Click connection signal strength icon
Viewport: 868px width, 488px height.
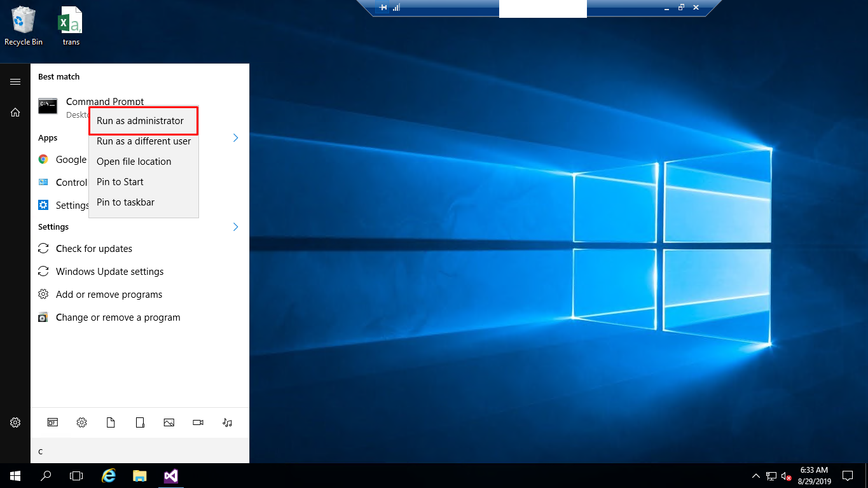(396, 8)
